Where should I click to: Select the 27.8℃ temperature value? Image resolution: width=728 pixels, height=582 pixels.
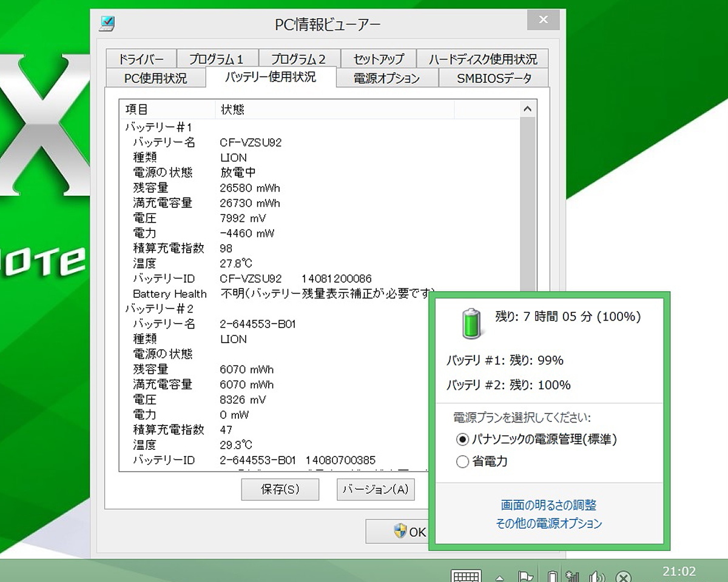coord(236,264)
